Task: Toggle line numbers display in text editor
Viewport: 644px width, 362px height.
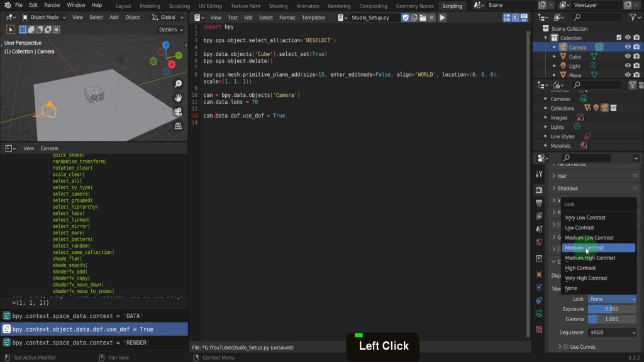Action: [x=506, y=18]
